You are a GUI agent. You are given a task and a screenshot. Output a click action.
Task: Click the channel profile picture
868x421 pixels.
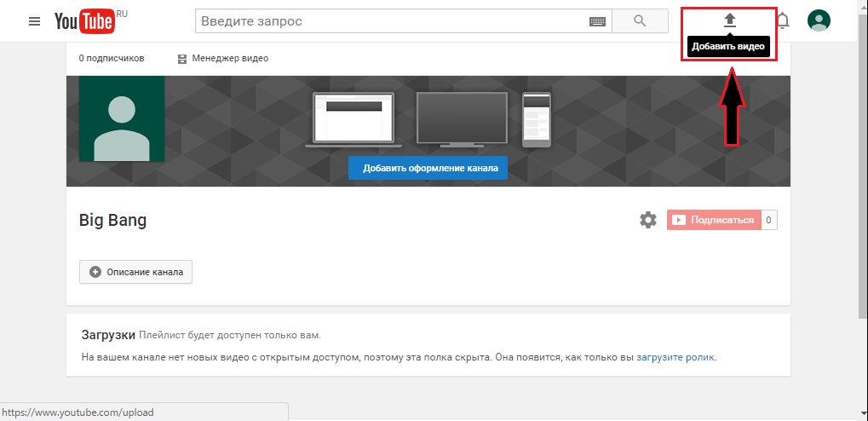[122, 118]
